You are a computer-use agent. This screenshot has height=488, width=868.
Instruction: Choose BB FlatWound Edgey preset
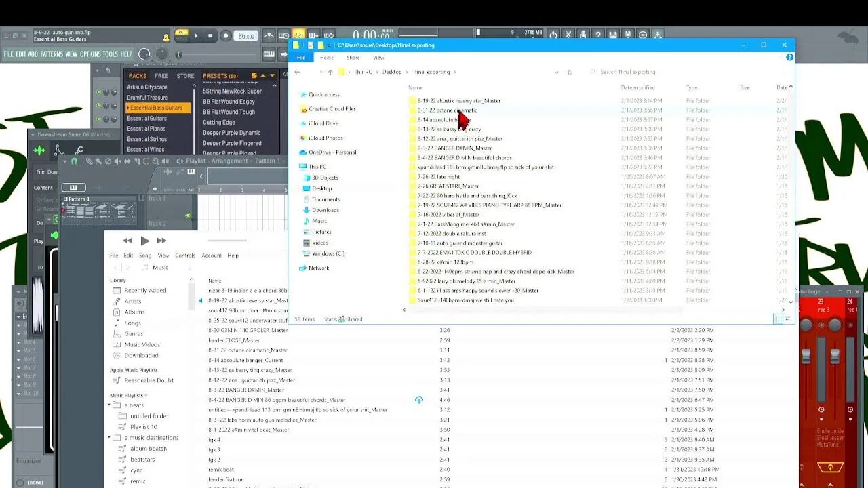[229, 102]
